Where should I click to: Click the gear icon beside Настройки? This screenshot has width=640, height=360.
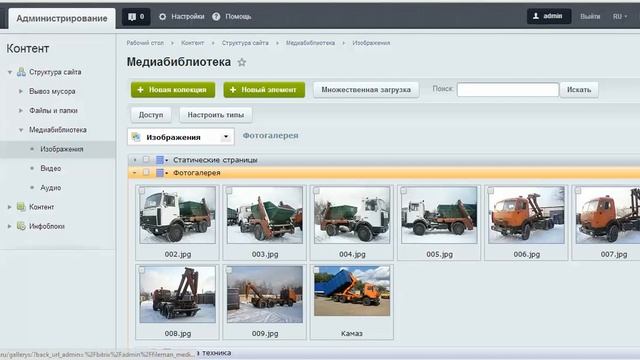pyautogui.click(x=162, y=17)
